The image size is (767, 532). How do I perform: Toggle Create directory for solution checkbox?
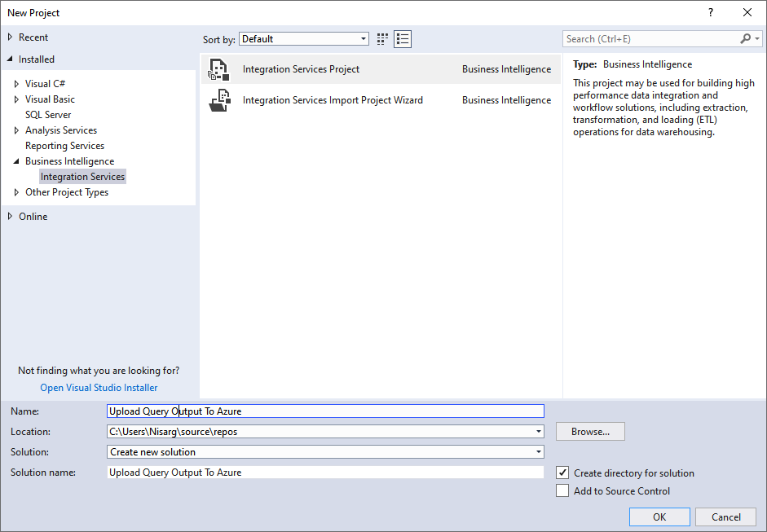pos(562,473)
